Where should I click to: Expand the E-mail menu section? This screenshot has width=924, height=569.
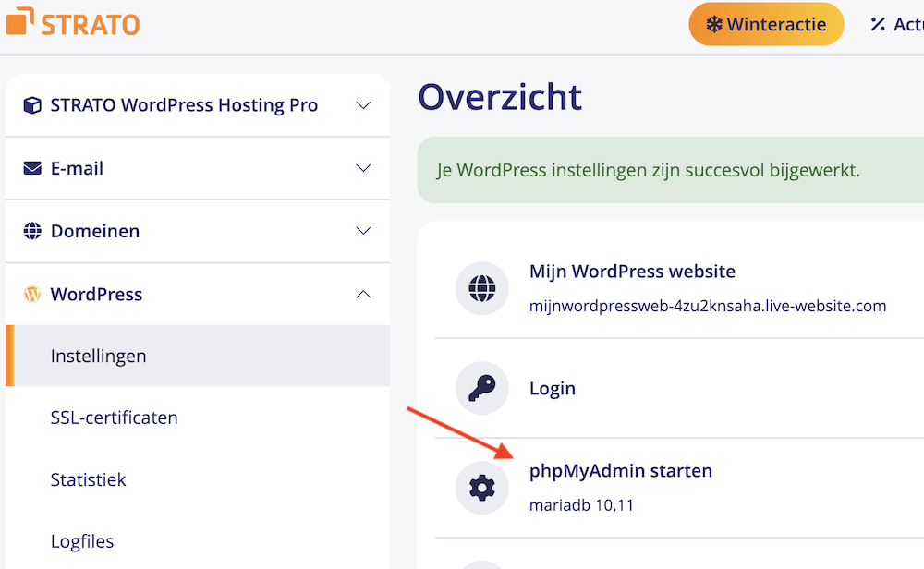pyautogui.click(x=363, y=167)
